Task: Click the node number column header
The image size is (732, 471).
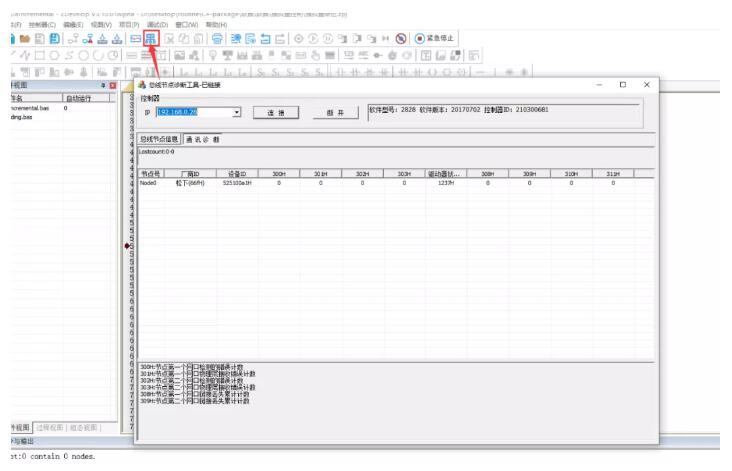Action: pyautogui.click(x=150, y=174)
